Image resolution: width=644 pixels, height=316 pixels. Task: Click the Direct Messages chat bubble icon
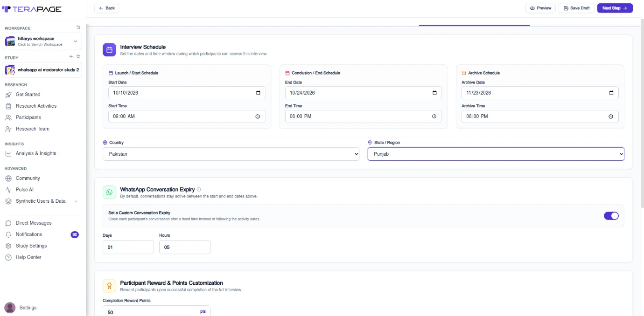click(x=8, y=223)
